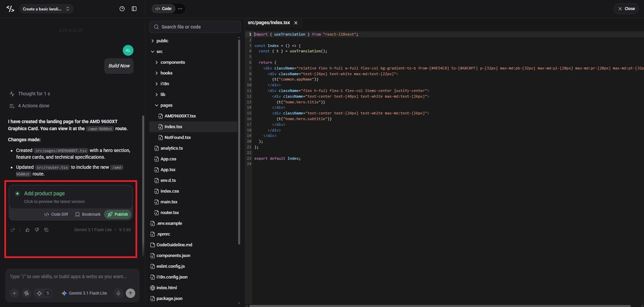644x307 pixels.
Task: Click the AL user avatar
Action: coord(128,50)
